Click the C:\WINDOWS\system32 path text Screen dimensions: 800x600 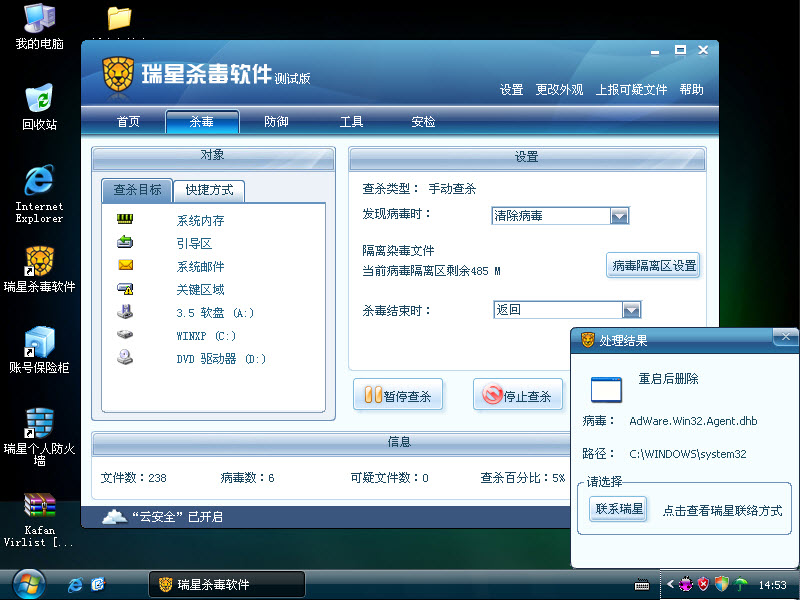coord(687,454)
